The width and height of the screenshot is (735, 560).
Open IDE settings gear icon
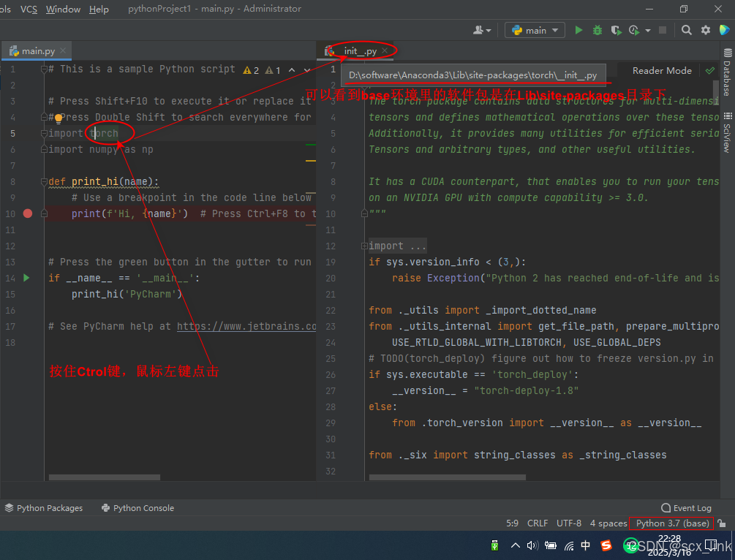click(706, 31)
